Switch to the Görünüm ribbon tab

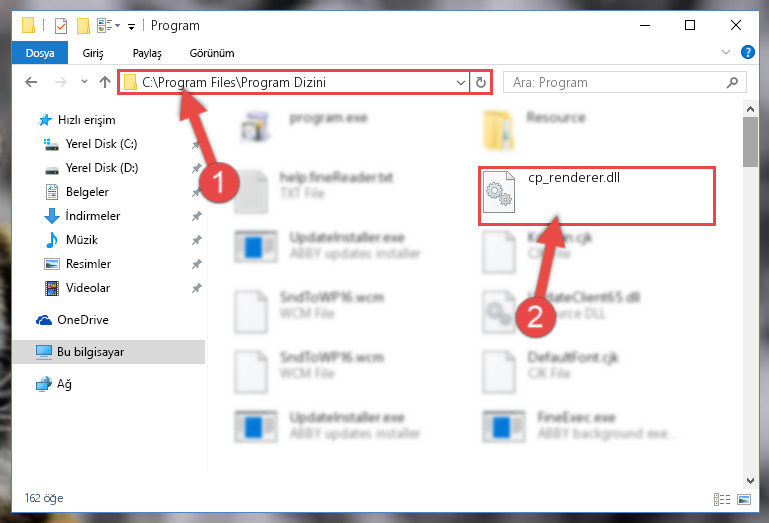coord(212,53)
